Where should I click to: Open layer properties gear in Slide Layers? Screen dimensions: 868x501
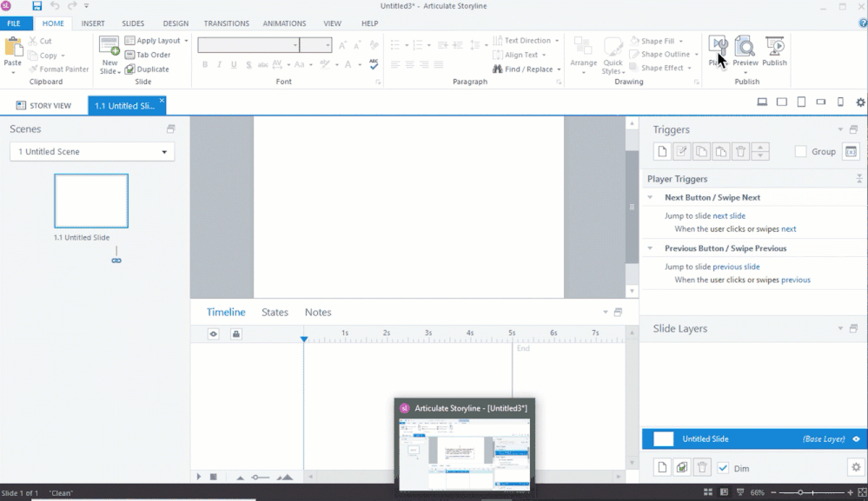tap(854, 468)
